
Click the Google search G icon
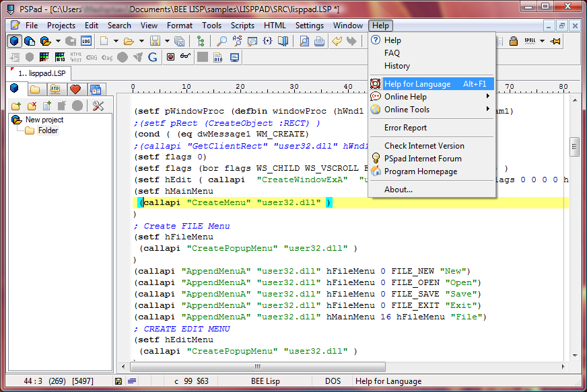(153, 57)
